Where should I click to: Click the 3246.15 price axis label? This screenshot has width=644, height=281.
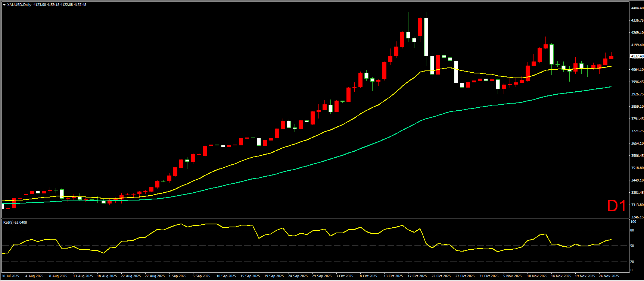pos(637,217)
